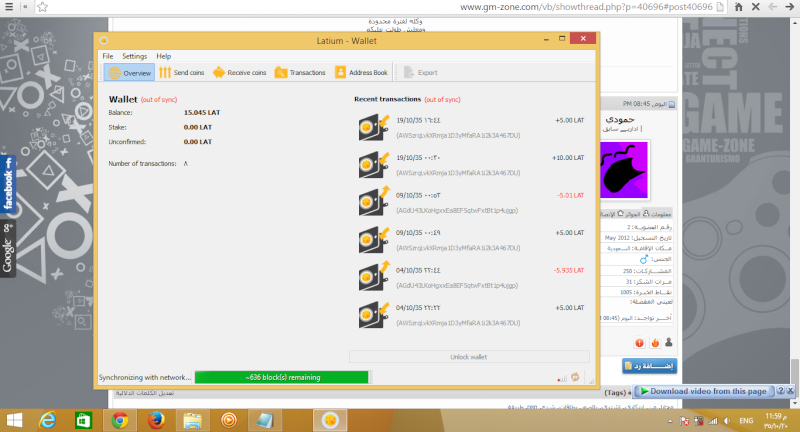Open Google Chrome from the taskbar
The image size is (800, 432).
point(119,420)
